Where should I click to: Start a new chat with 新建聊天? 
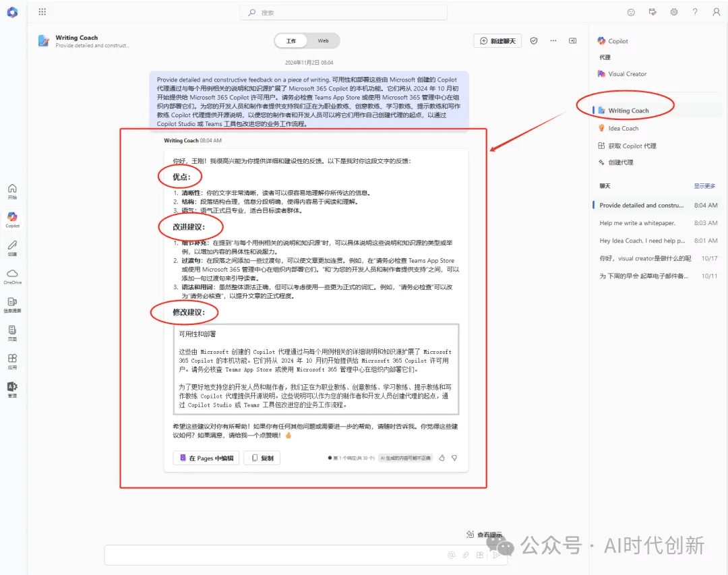point(497,41)
